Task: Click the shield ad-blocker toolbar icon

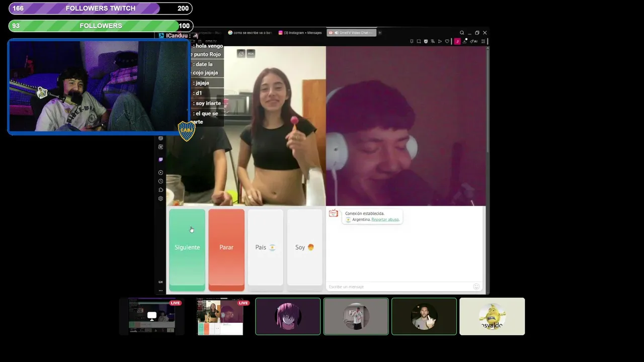Action: pos(426,41)
